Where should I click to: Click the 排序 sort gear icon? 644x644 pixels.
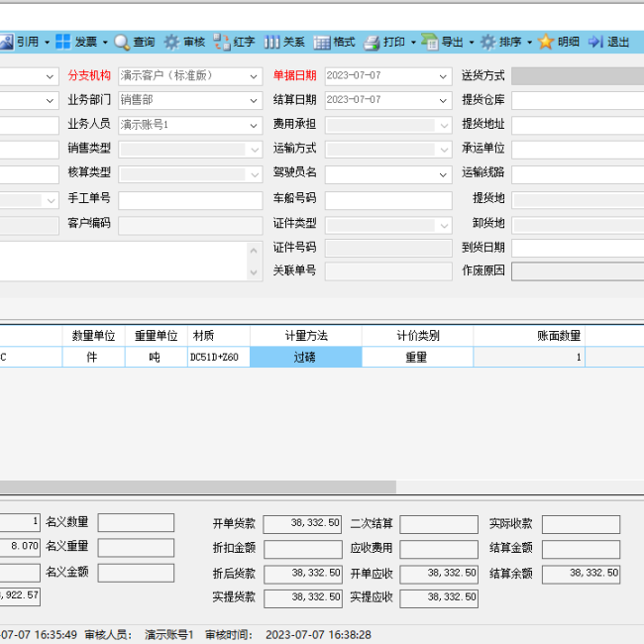tap(488, 42)
